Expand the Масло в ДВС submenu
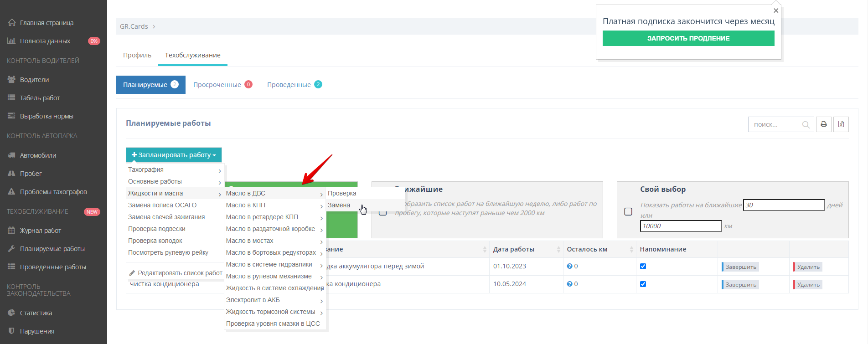Screen dimensions: 868x344 coord(275,193)
